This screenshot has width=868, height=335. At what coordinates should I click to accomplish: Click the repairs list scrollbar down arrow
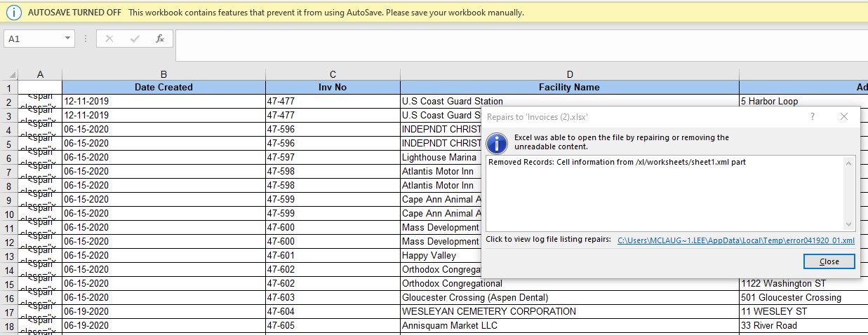[x=850, y=224]
